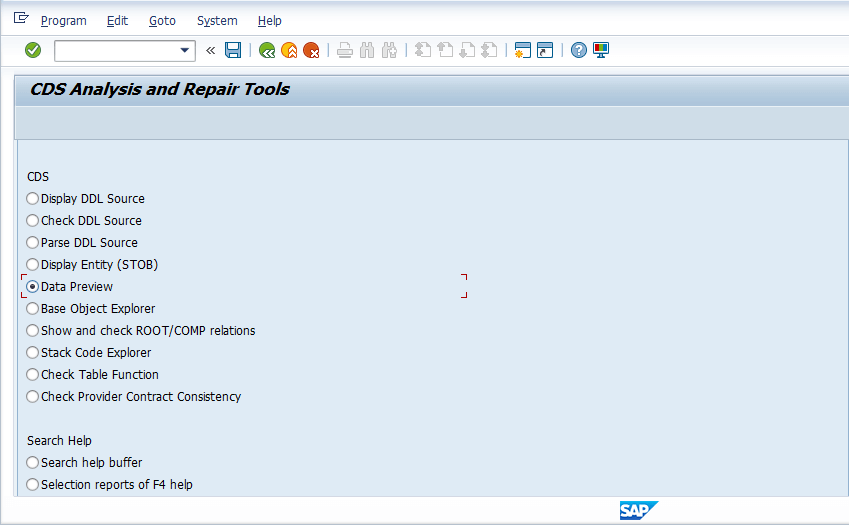Select Display DDL Source radio button

(x=32, y=199)
